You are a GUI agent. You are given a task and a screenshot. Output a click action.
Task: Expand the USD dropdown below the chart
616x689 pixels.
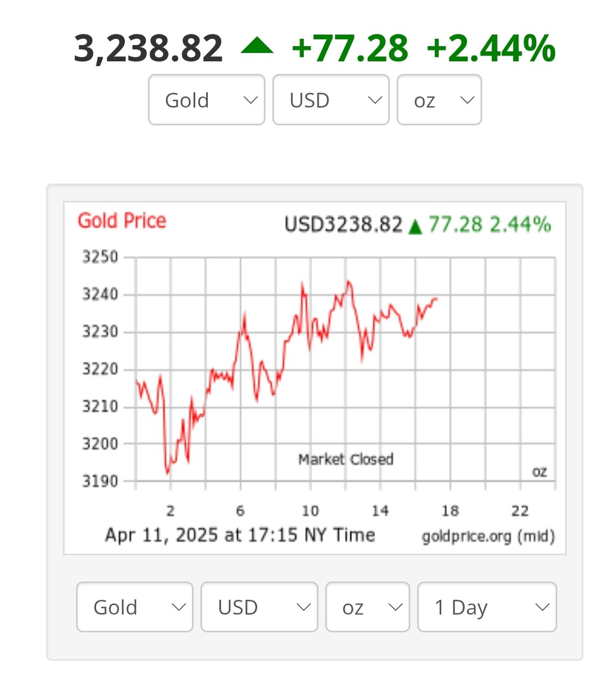pyautogui.click(x=259, y=607)
